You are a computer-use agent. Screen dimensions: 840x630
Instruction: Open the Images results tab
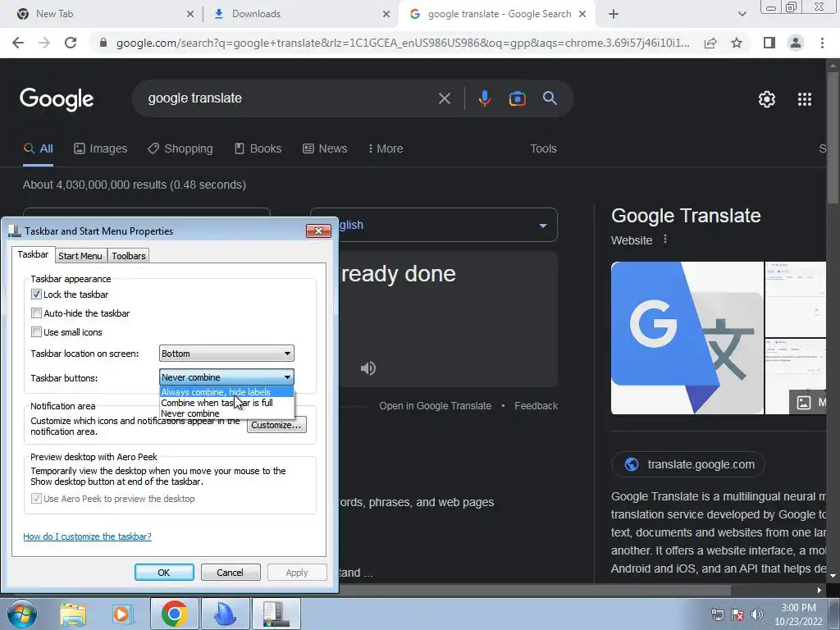tap(101, 148)
